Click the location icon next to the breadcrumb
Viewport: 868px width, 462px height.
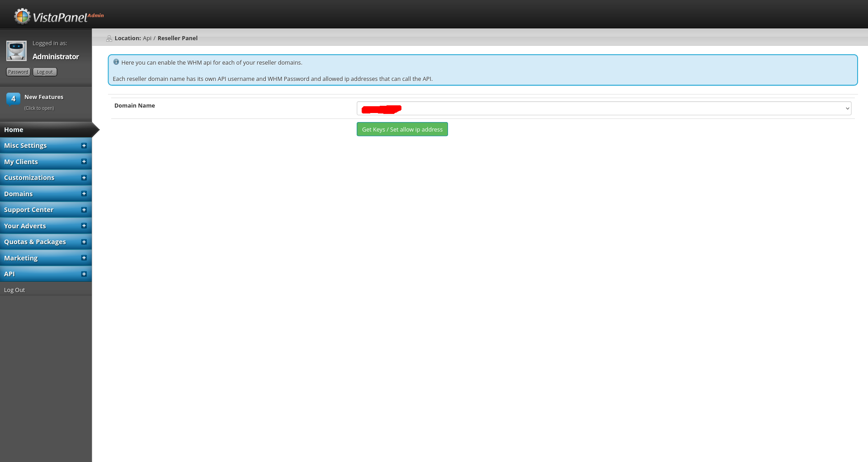pos(109,38)
